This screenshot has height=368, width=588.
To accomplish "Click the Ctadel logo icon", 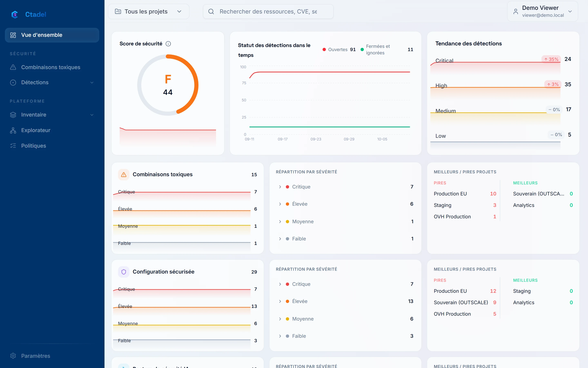I will [x=15, y=14].
